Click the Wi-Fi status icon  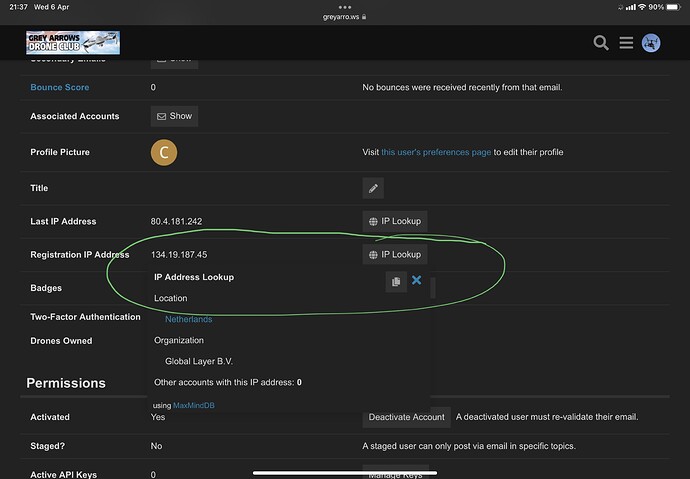(642, 7)
